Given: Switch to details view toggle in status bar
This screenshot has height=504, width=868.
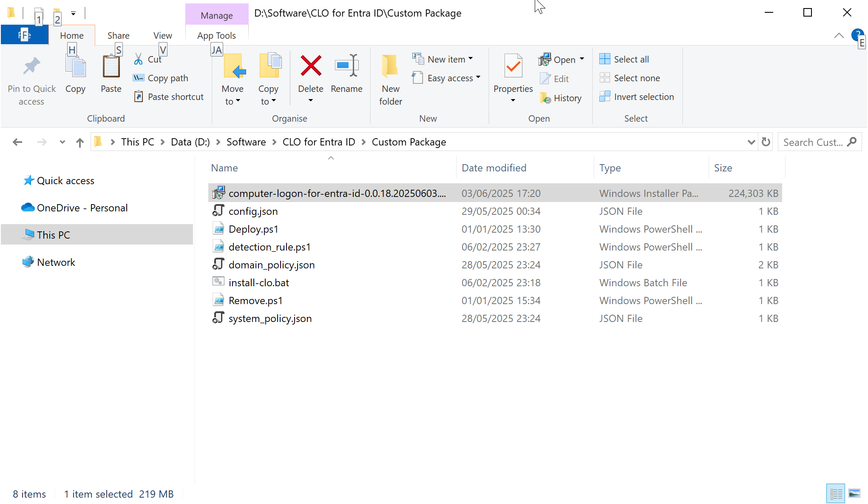Looking at the screenshot, I should [836, 493].
